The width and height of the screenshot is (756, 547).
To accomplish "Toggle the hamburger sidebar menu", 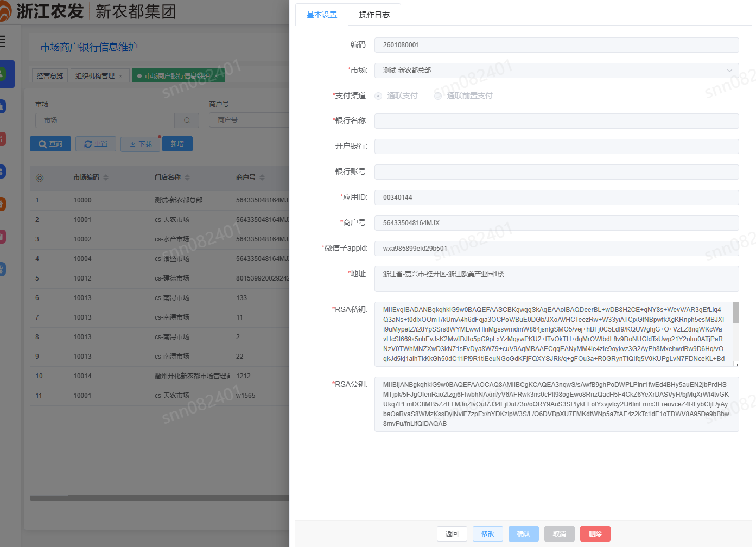I will click(2, 41).
